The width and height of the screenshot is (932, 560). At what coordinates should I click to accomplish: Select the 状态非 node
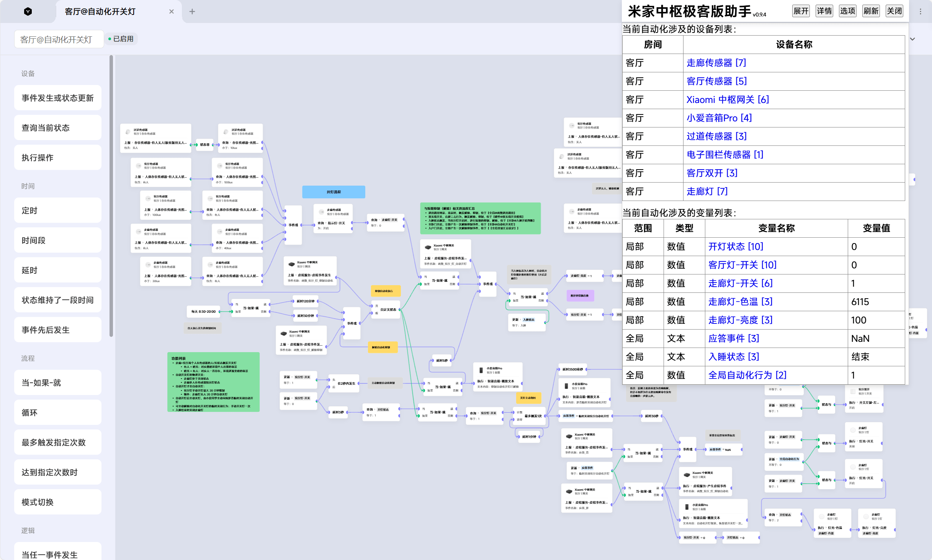pos(204,145)
